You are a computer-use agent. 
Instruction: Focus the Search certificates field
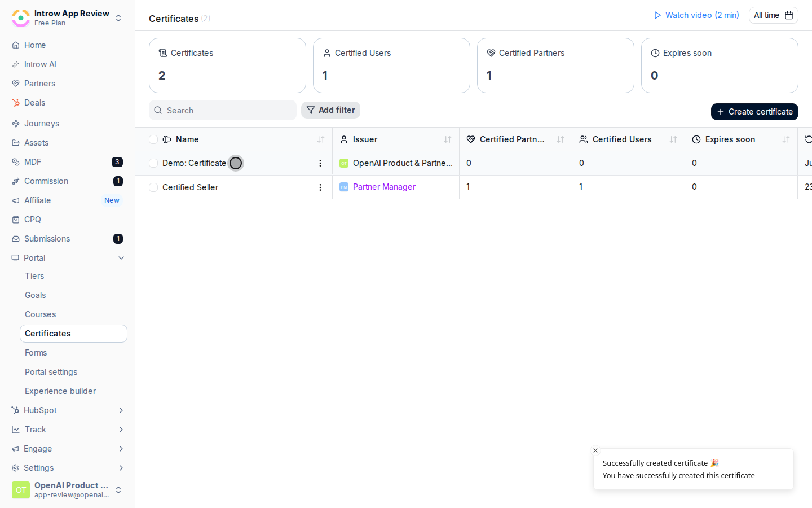223,110
